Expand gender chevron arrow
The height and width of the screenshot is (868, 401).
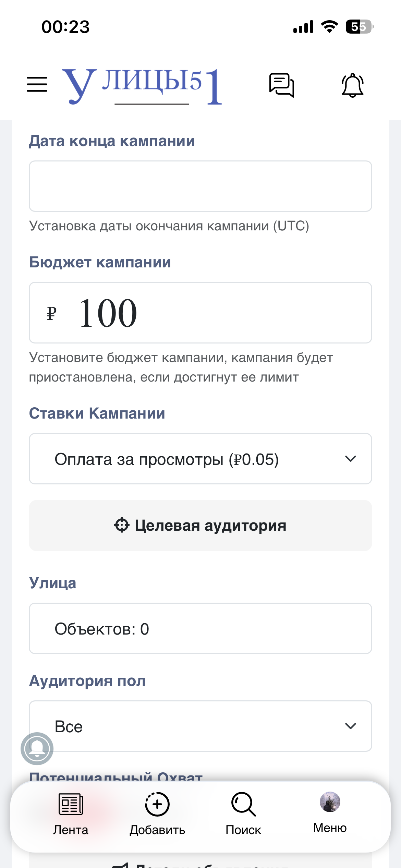click(351, 726)
